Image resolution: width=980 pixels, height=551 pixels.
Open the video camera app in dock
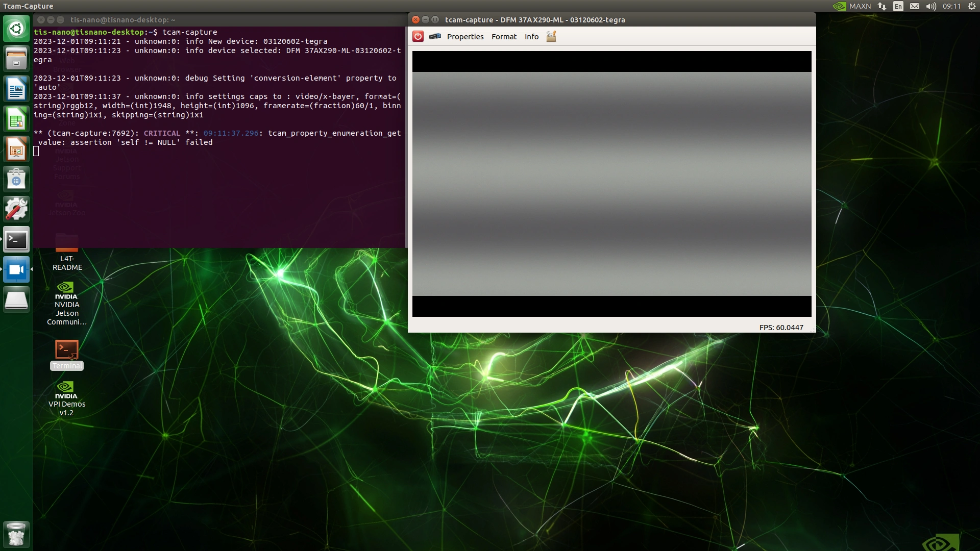(x=16, y=269)
